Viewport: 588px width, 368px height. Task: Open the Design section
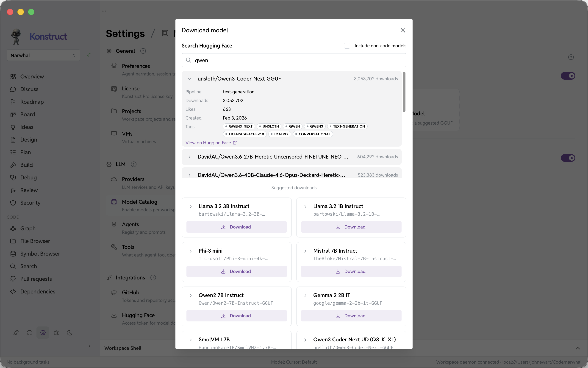[x=28, y=140]
